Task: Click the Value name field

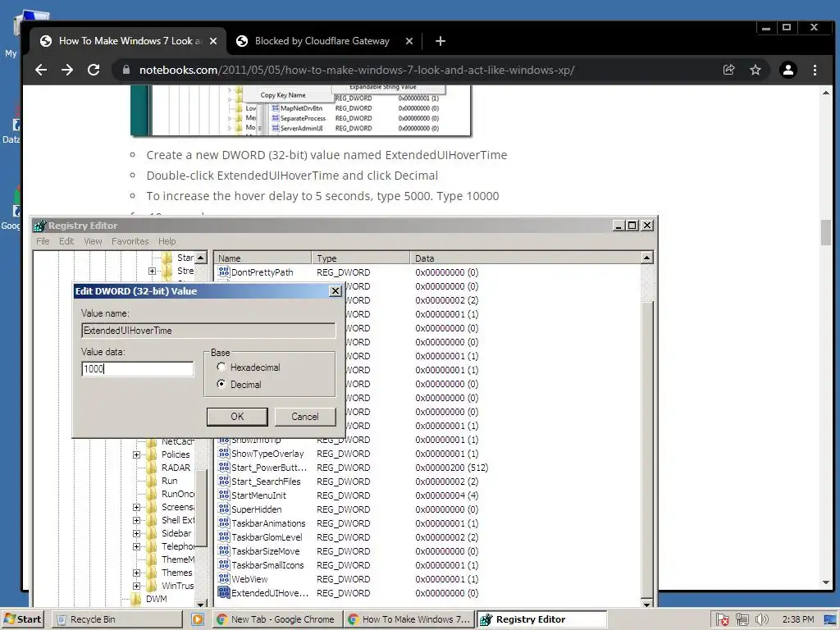Action: click(208, 331)
